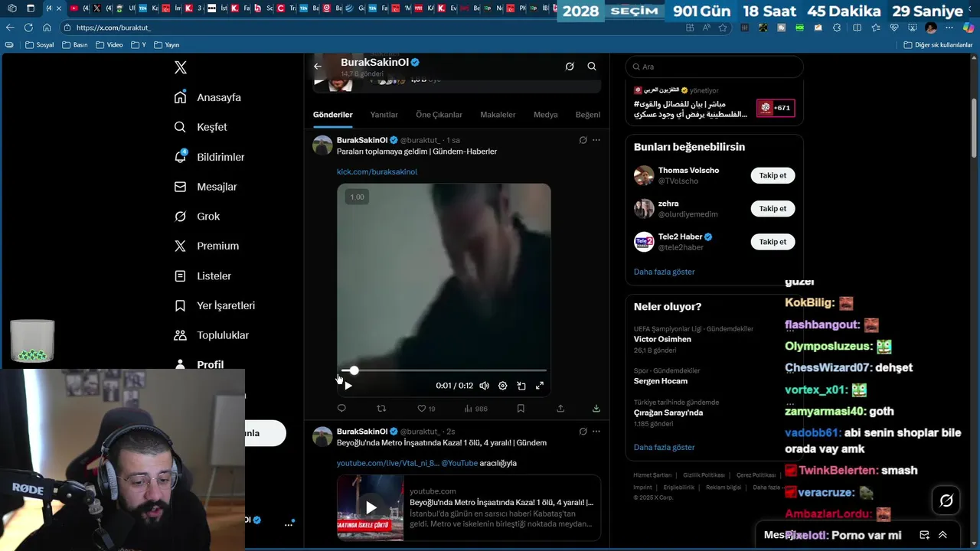Image resolution: width=980 pixels, height=551 pixels.
Task: Switch to the Makaleler tab
Action: [x=498, y=115]
